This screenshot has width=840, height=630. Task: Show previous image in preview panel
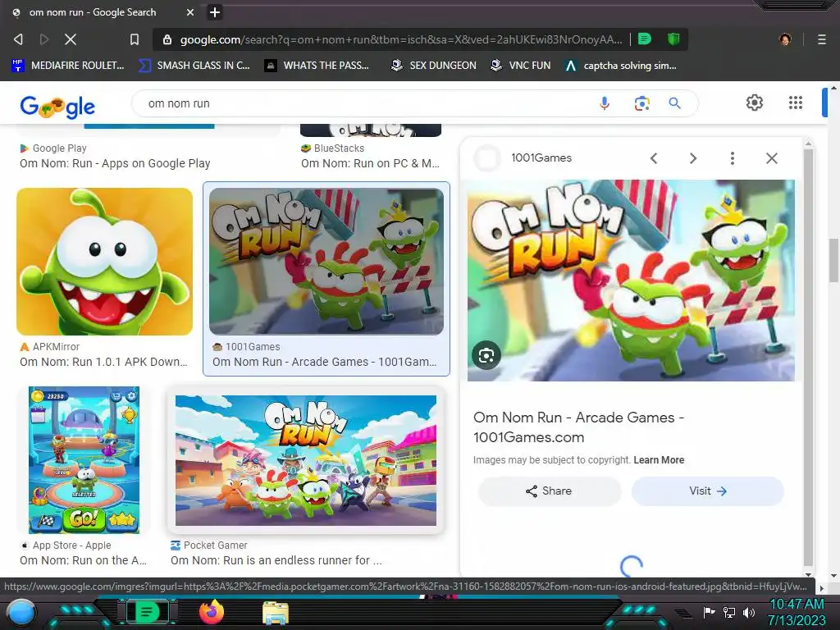click(x=654, y=158)
